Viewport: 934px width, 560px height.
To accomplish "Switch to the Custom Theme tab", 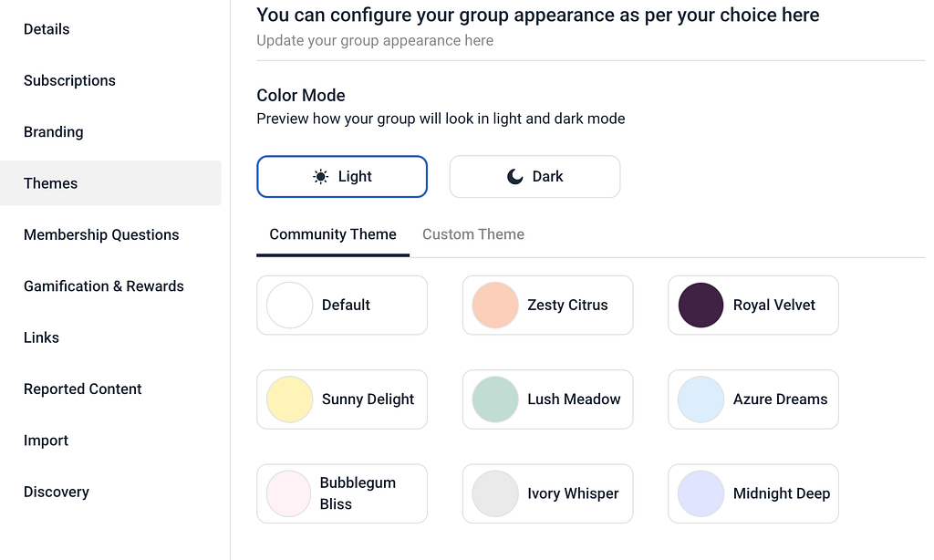I will coord(473,234).
